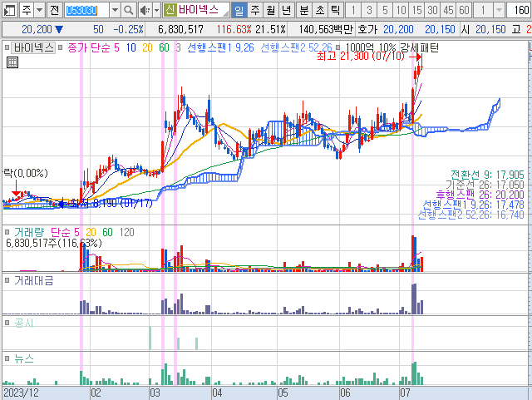
Task: Expand the dropdown beside the speaker icon
Action: 156,11
